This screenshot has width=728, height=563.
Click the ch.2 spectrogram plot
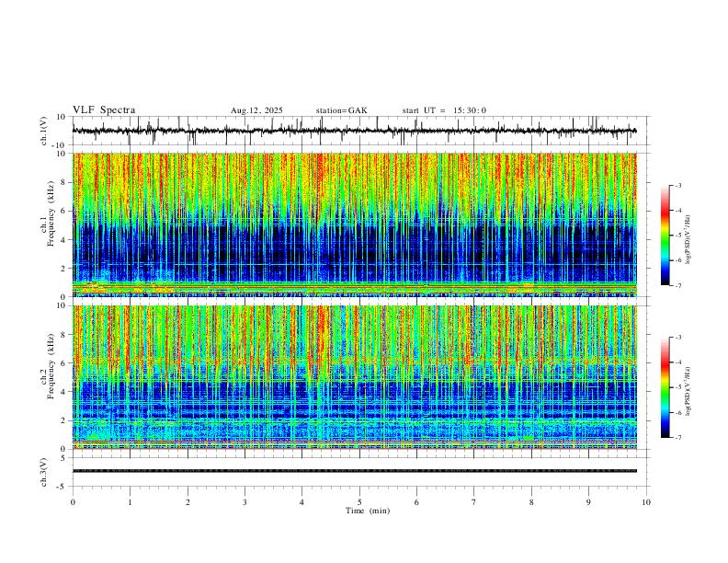355,377
